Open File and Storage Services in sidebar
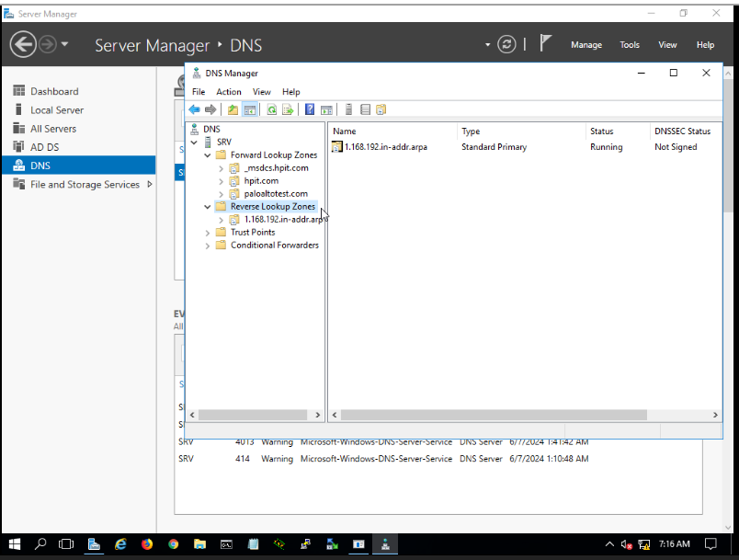 point(85,184)
